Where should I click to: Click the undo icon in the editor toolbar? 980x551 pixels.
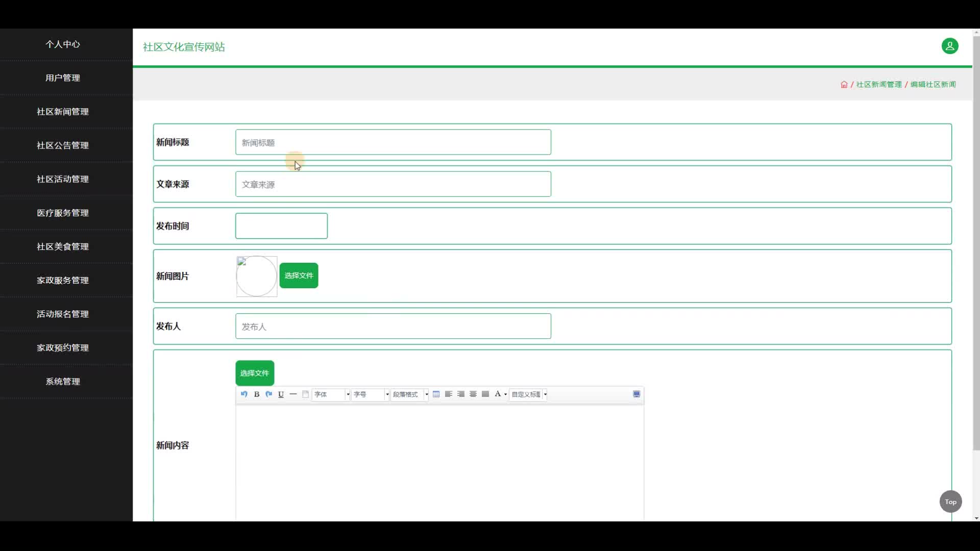click(244, 394)
